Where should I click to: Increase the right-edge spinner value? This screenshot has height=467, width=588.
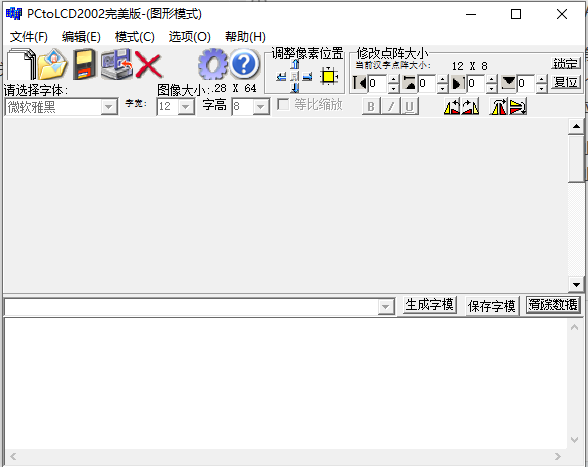492,79
